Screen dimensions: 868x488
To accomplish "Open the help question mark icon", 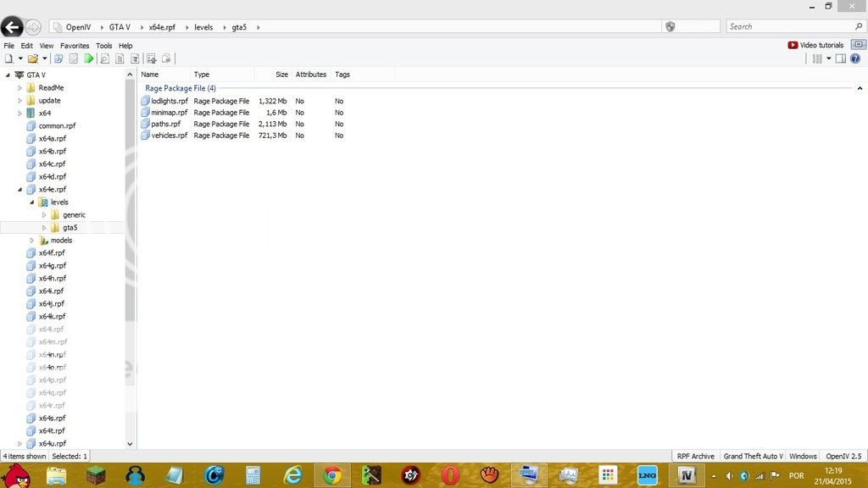I will [x=855, y=58].
